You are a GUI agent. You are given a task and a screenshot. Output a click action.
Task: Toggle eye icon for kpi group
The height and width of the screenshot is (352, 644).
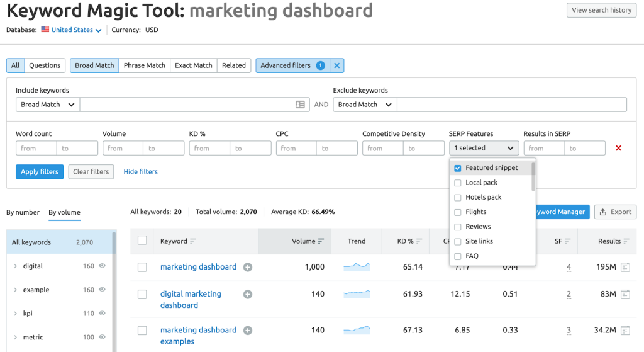point(103,314)
